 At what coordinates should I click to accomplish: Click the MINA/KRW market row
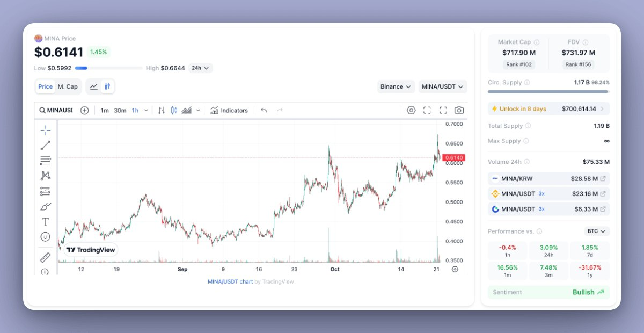[548, 178]
